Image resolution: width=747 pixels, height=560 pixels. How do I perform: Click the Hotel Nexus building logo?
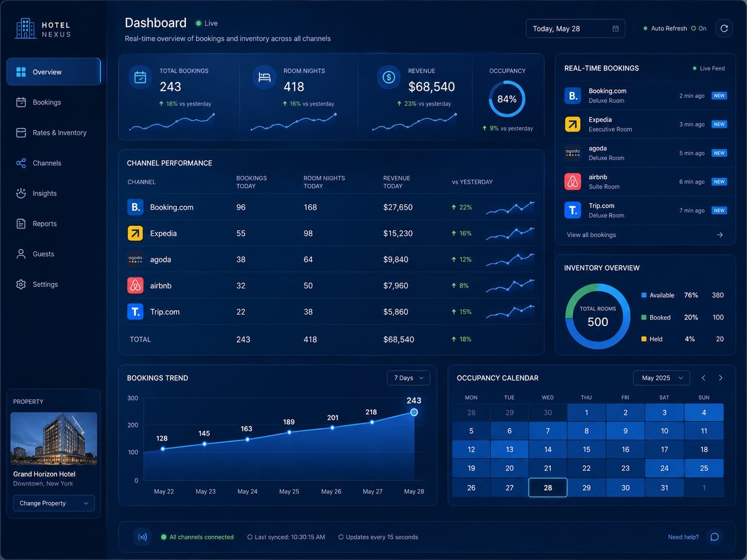[x=26, y=28]
